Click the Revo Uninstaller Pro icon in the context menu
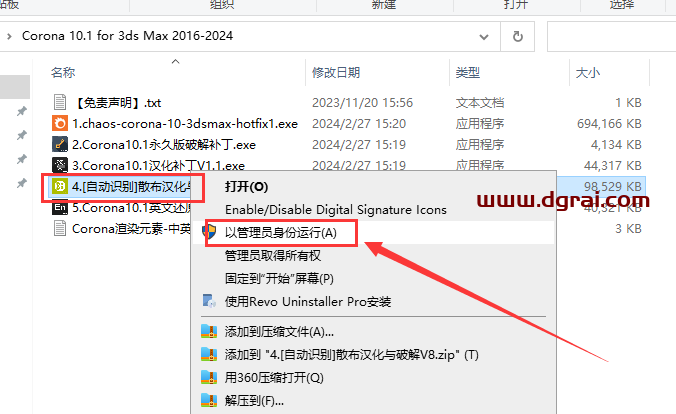 point(210,301)
